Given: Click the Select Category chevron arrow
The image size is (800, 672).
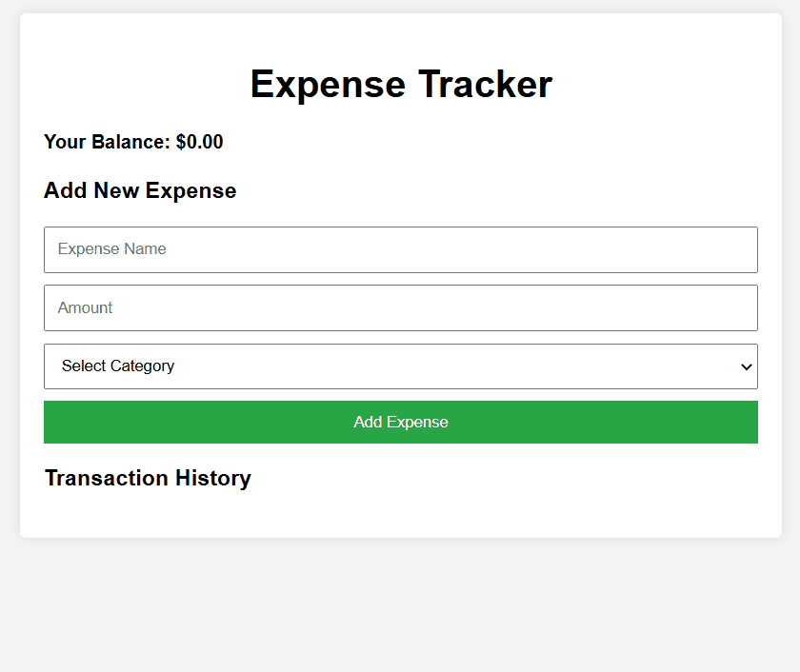Looking at the screenshot, I should [747, 366].
